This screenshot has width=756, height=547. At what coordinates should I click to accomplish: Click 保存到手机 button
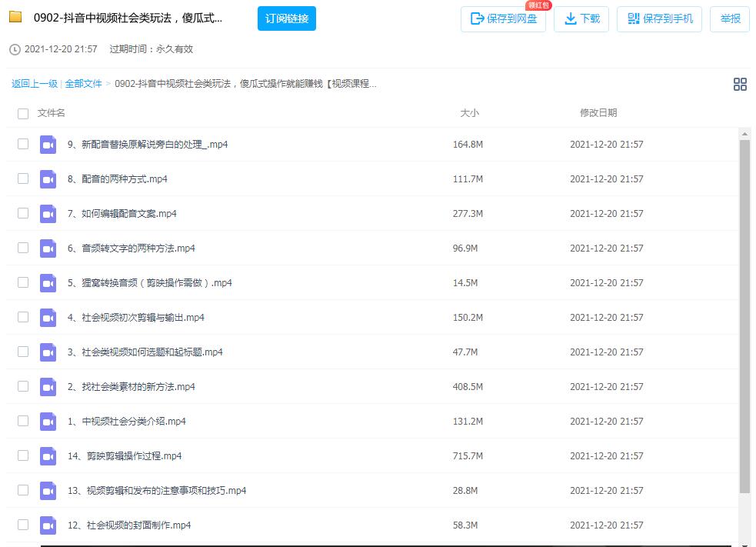659,18
